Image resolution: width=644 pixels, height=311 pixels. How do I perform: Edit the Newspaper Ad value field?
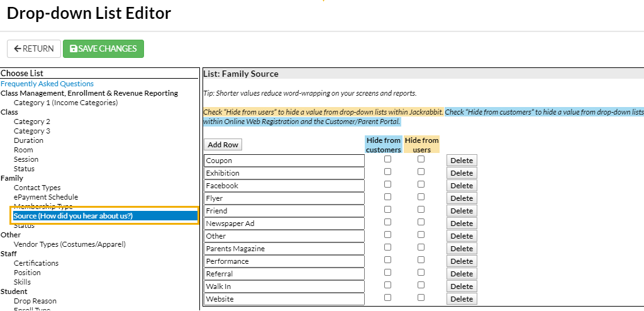284,223
